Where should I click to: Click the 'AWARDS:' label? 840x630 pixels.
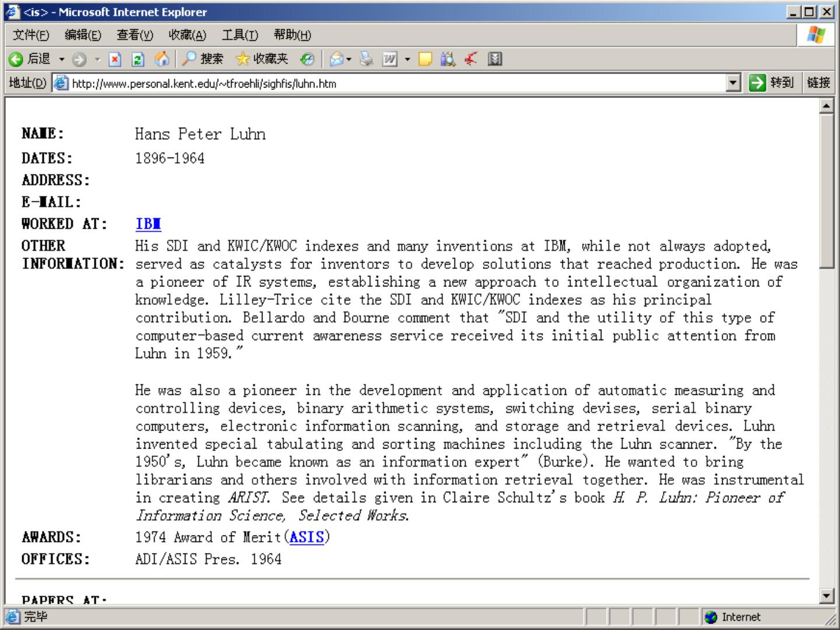51,537
